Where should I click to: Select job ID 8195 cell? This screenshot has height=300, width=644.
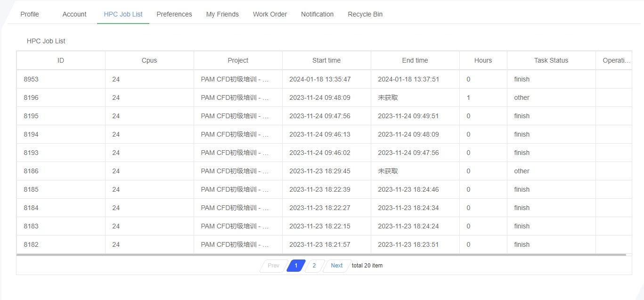[x=61, y=116]
